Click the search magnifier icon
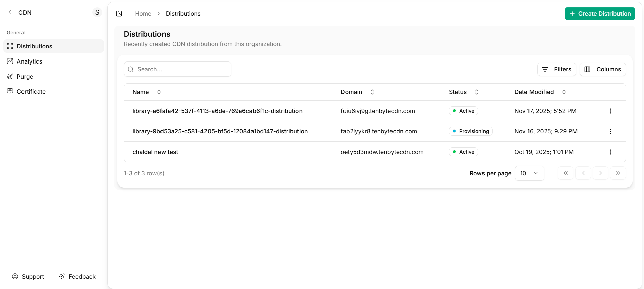The width and height of the screenshot is (644, 289). point(131,69)
